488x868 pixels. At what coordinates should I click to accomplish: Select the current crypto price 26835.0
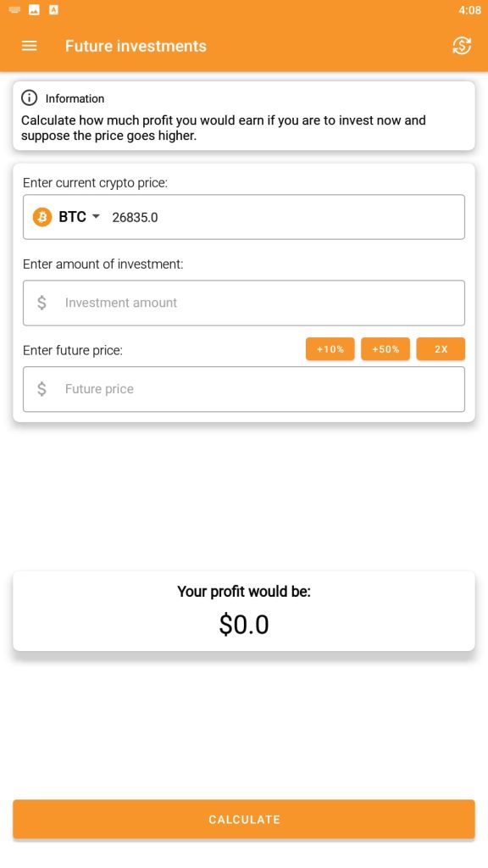click(x=135, y=217)
